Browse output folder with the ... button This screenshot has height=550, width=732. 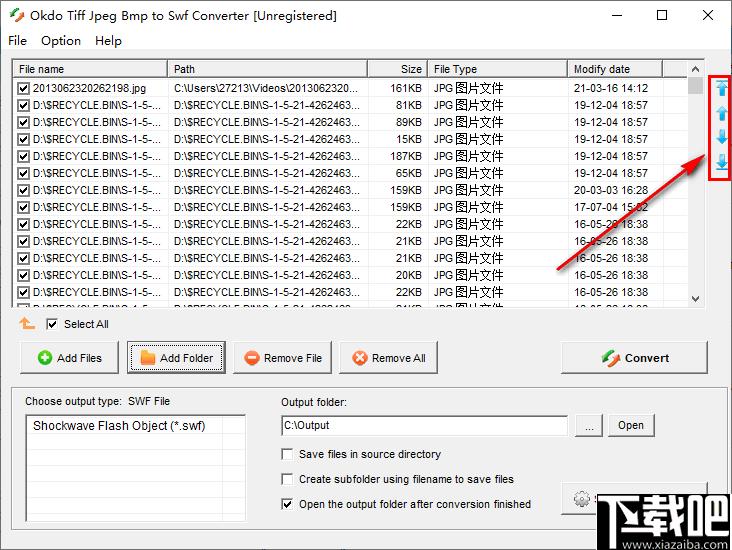[589, 425]
